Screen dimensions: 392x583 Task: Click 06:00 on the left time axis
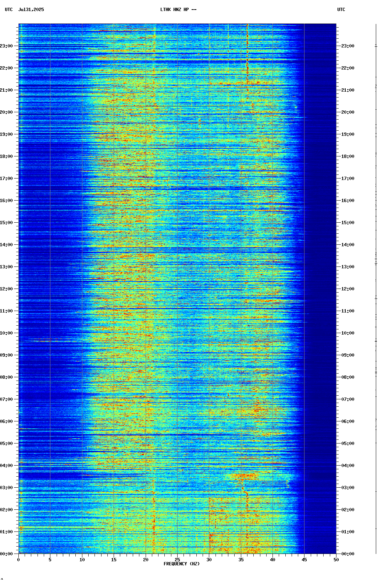tap(6, 421)
